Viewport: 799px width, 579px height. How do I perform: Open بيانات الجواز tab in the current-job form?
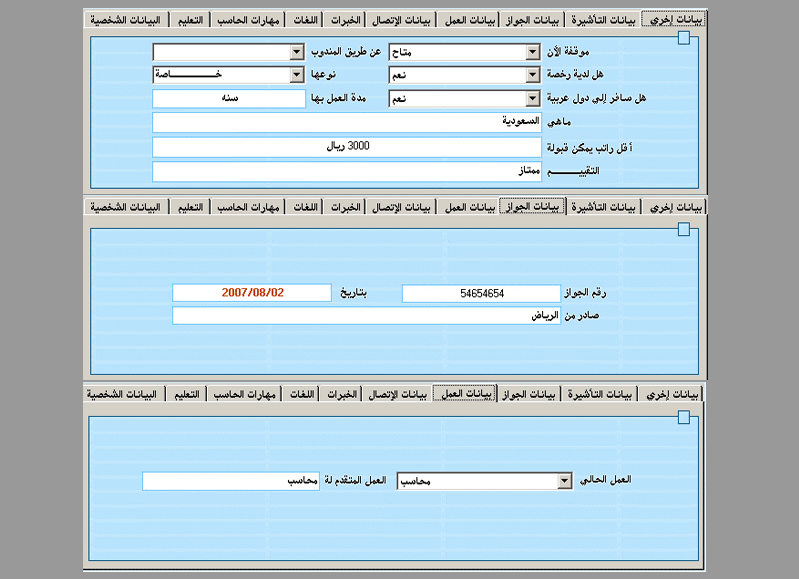(x=529, y=394)
